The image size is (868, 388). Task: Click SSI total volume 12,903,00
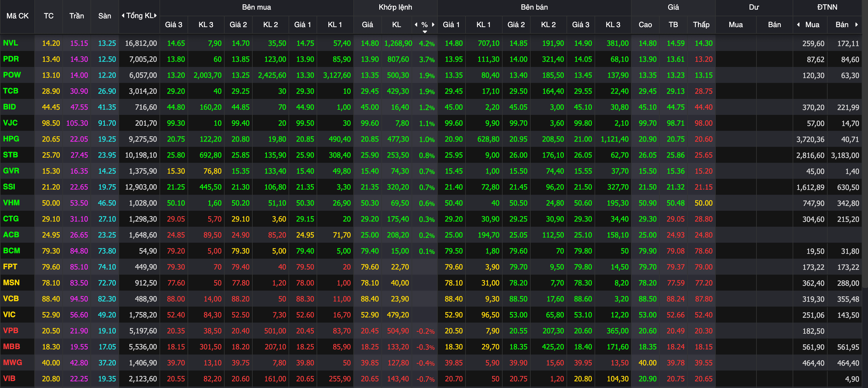[141, 187]
